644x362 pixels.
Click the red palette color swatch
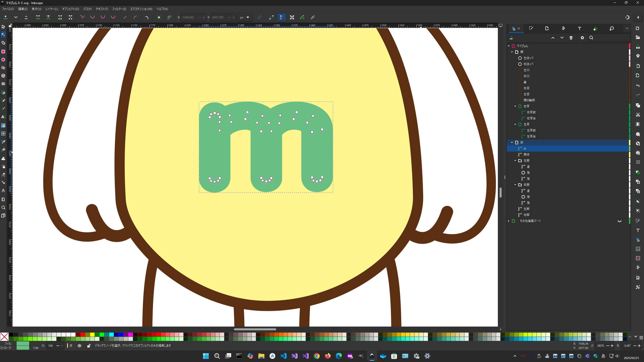point(83,335)
